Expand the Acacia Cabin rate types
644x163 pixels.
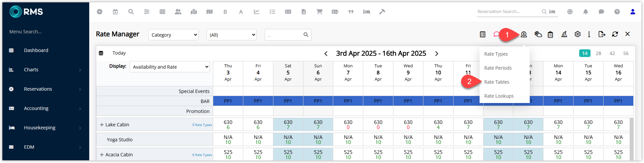click(x=102, y=155)
